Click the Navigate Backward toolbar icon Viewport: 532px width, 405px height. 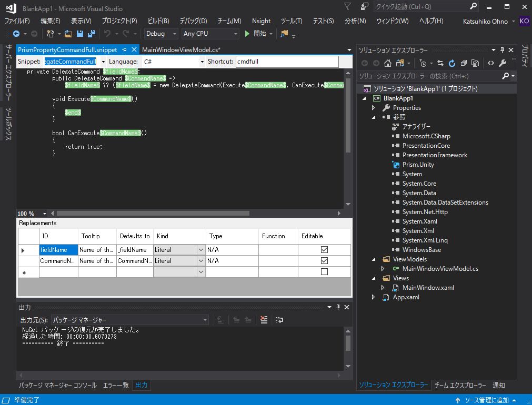pyautogui.click(x=16, y=34)
